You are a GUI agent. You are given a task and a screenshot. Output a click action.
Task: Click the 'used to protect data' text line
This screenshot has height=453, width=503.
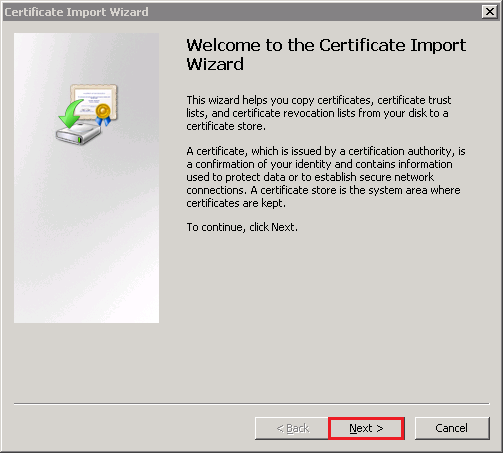point(310,177)
